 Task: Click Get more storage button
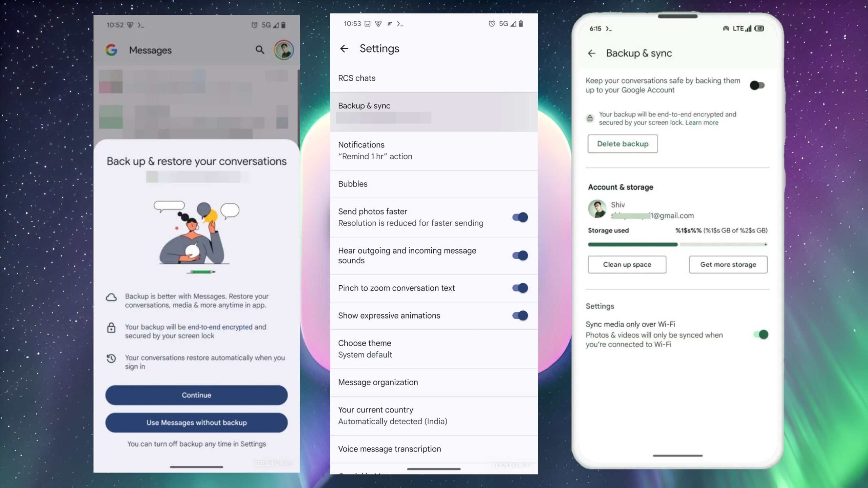tap(728, 264)
